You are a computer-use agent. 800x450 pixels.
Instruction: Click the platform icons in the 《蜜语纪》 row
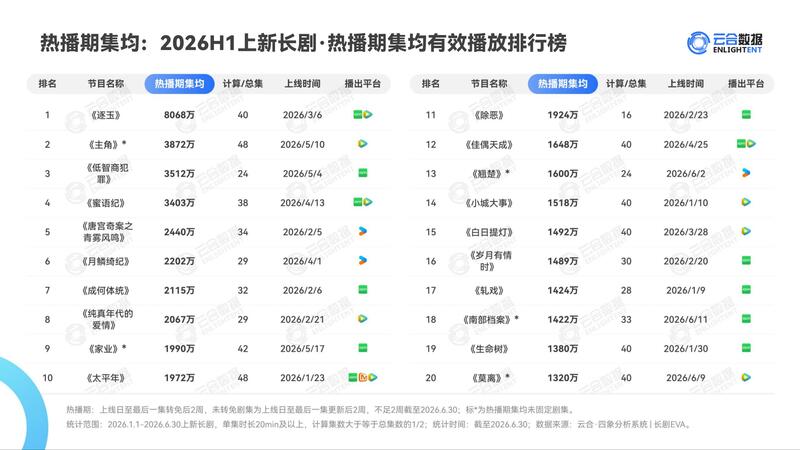363,202
